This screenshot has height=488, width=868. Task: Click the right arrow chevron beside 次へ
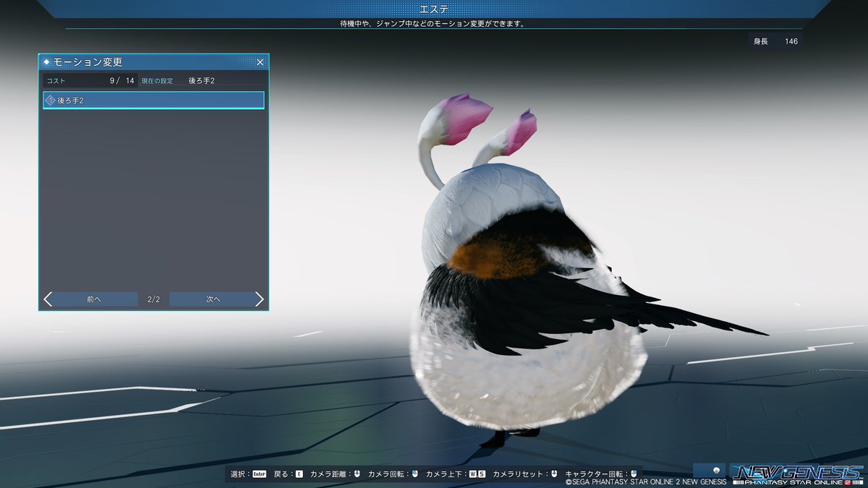click(x=260, y=299)
